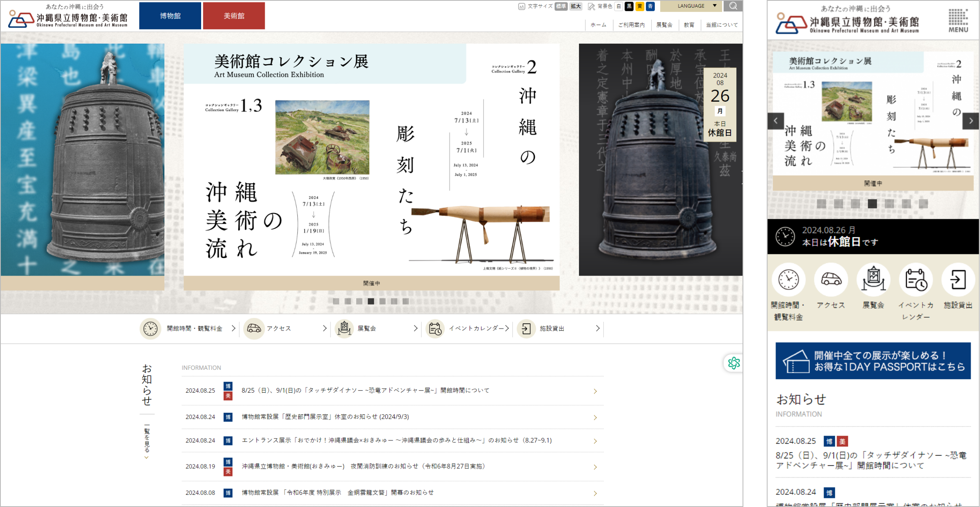Open the 夜間消防訓練のお知らせ link
The image size is (980, 507).
click(363, 466)
